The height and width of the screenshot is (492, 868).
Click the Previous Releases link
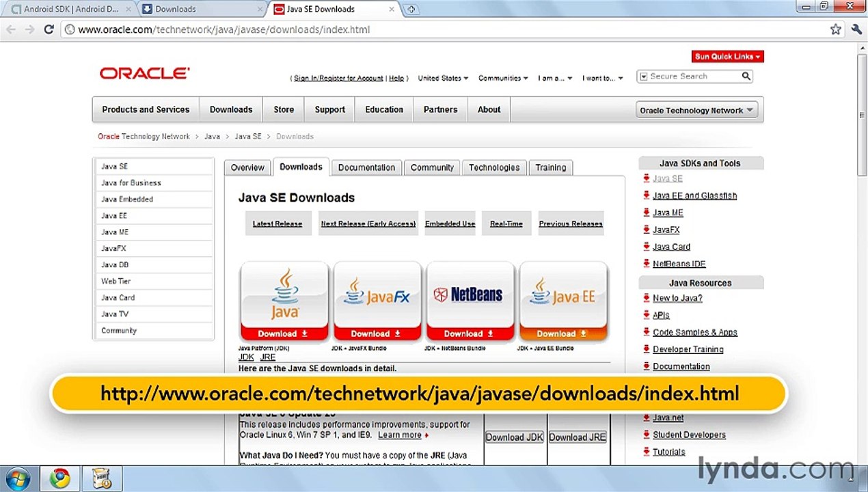pyautogui.click(x=571, y=223)
